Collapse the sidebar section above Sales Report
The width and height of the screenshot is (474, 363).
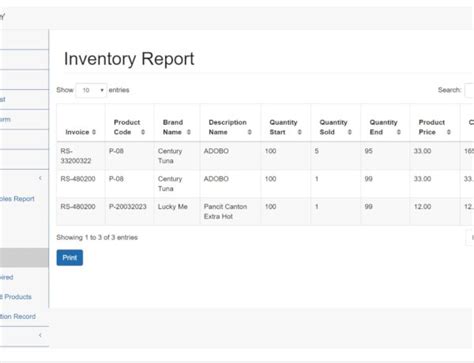(40, 178)
